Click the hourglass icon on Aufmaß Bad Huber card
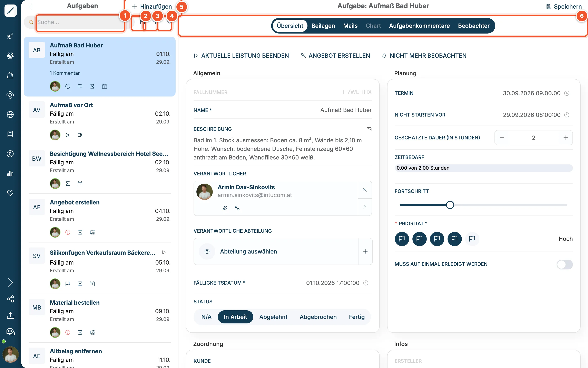Screen dimensions: 588x368 pos(92,86)
